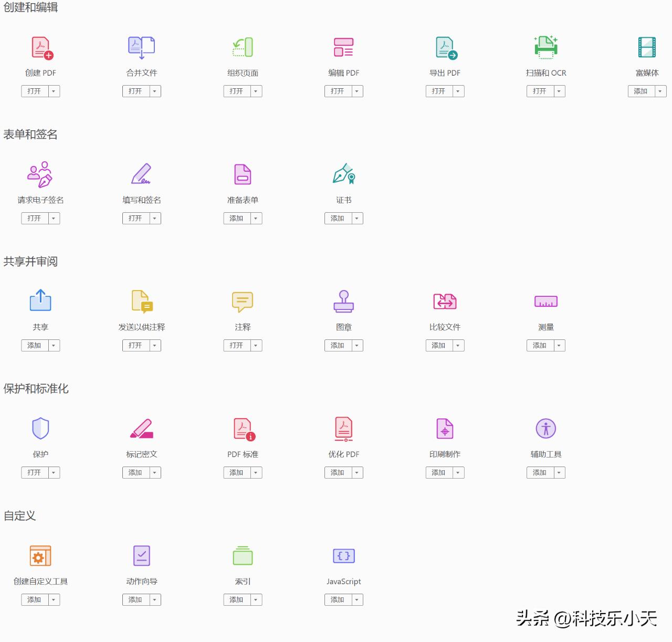The width and height of the screenshot is (672, 642).
Task: Click 添加 button under 创建自定义工具
Action: point(35,600)
